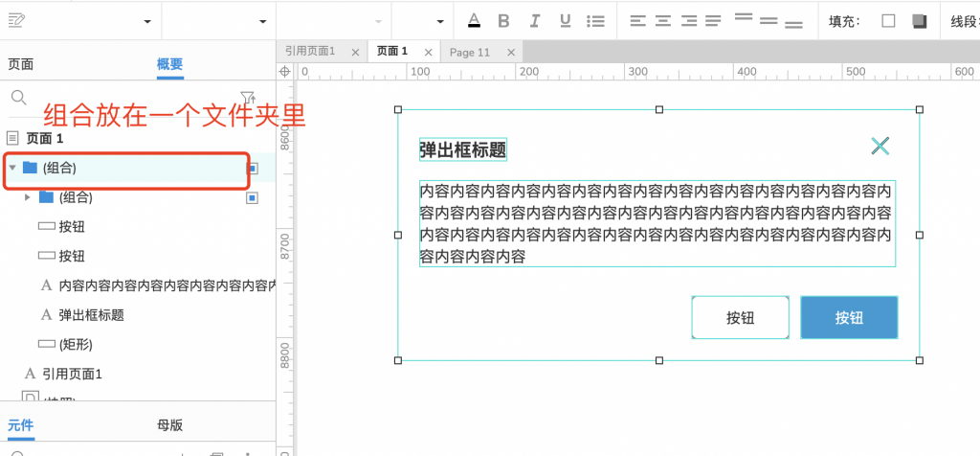Viewport: 980px width, 456px height.
Task: Open the style dropdown beside edit icon
Action: tap(147, 21)
